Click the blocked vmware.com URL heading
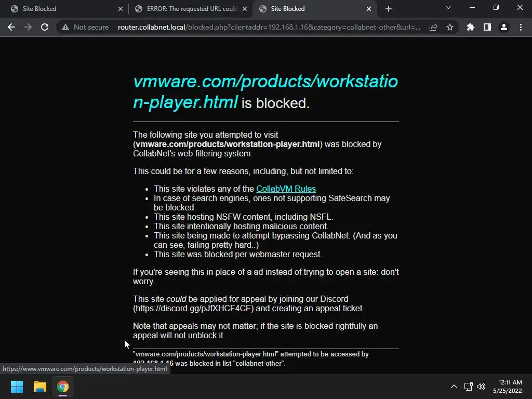Screen dimensions: 532x399 point(265,91)
